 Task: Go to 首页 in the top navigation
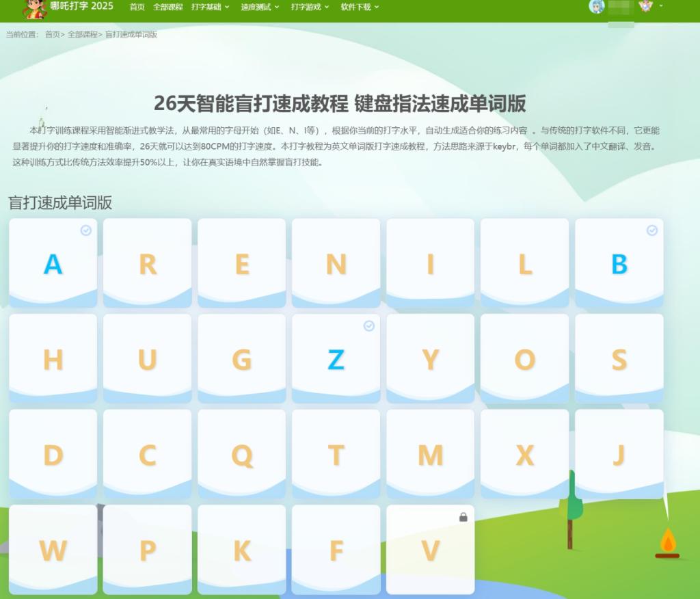point(137,7)
